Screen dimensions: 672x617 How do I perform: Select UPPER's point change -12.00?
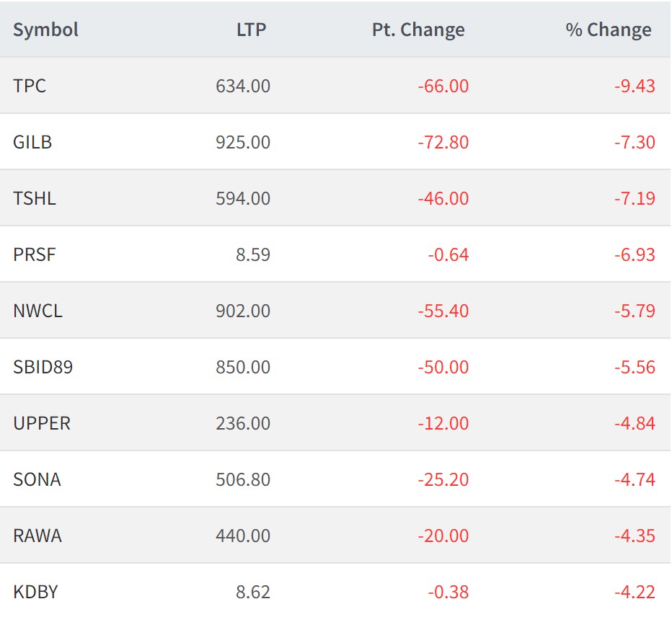coord(443,423)
